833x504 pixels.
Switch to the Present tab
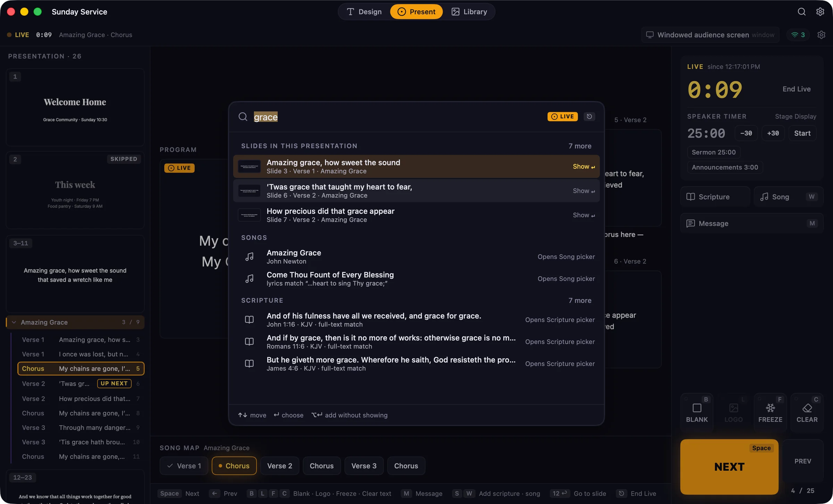[416, 12]
